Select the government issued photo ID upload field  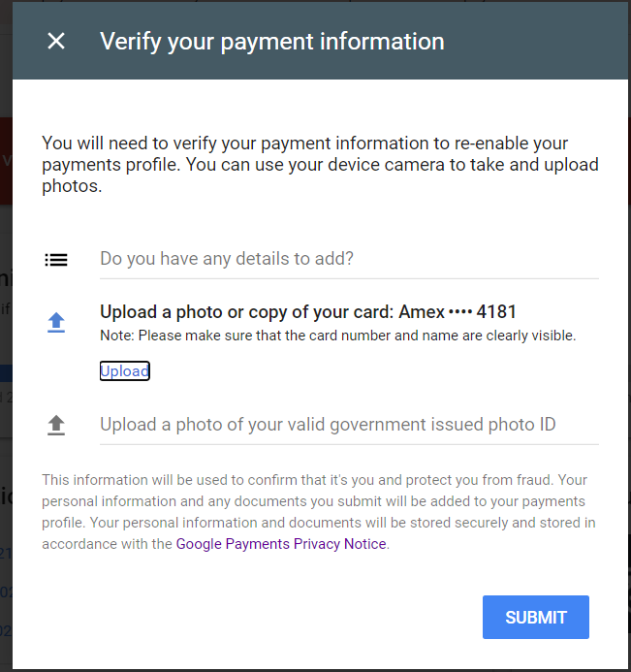pos(349,425)
